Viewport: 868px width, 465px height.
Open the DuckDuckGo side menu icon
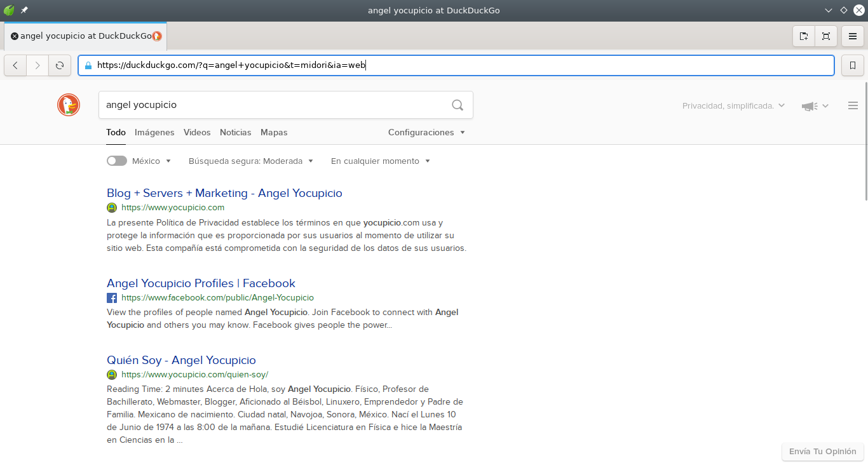click(x=853, y=105)
